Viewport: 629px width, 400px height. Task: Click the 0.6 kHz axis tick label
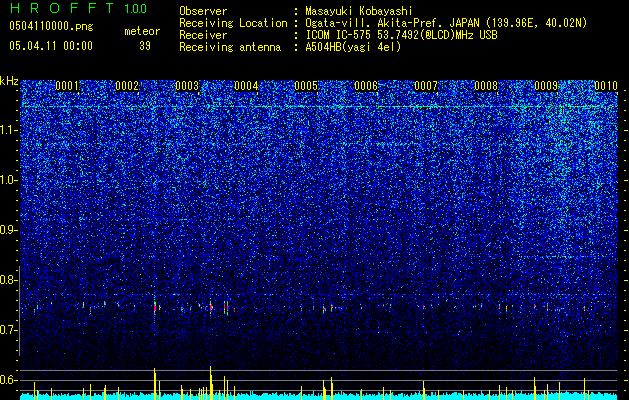[x=9, y=380]
